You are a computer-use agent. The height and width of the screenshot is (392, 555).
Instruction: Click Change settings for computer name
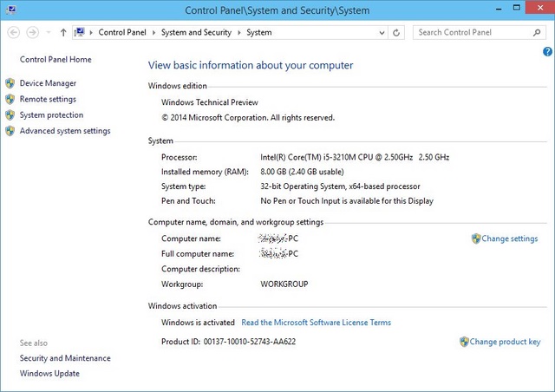coord(509,238)
